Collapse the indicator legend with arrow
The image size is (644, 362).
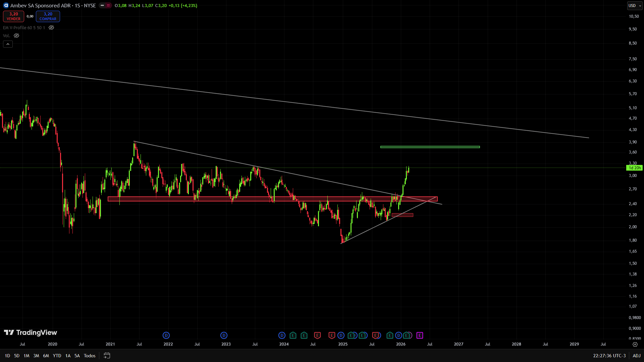[8, 44]
